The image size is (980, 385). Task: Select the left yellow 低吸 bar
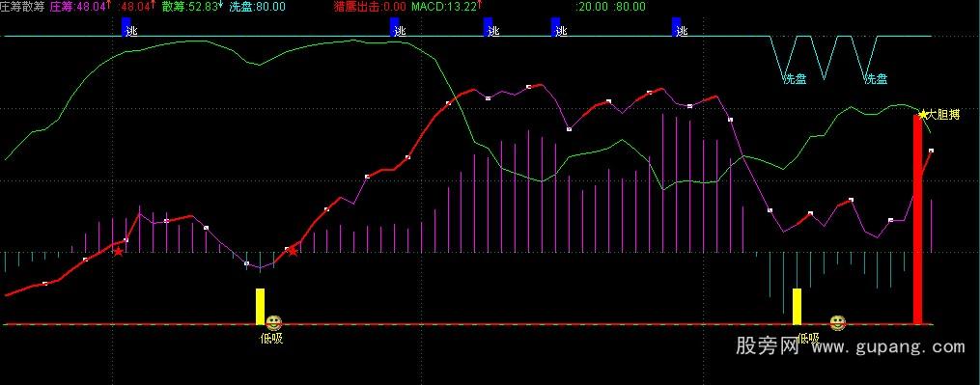(260, 306)
